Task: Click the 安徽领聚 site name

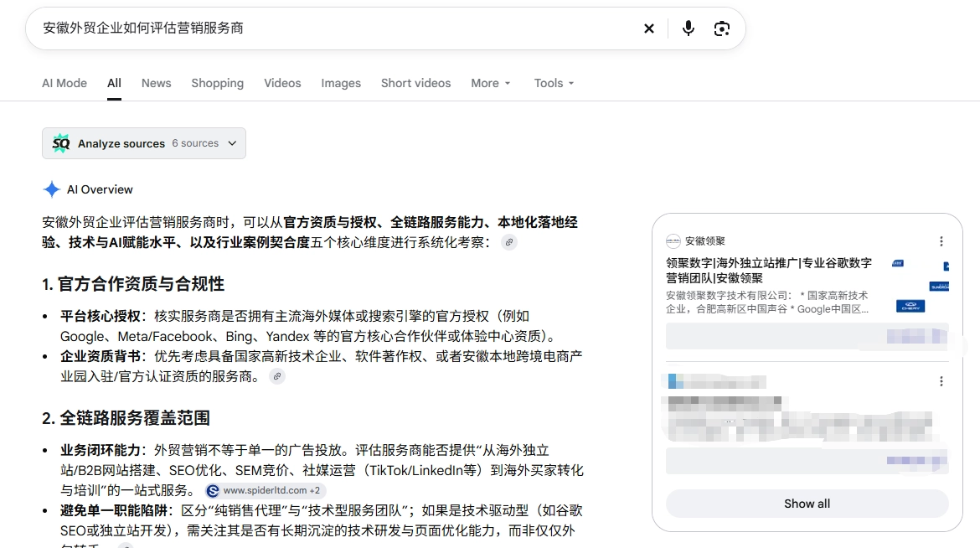Action: click(x=705, y=240)
